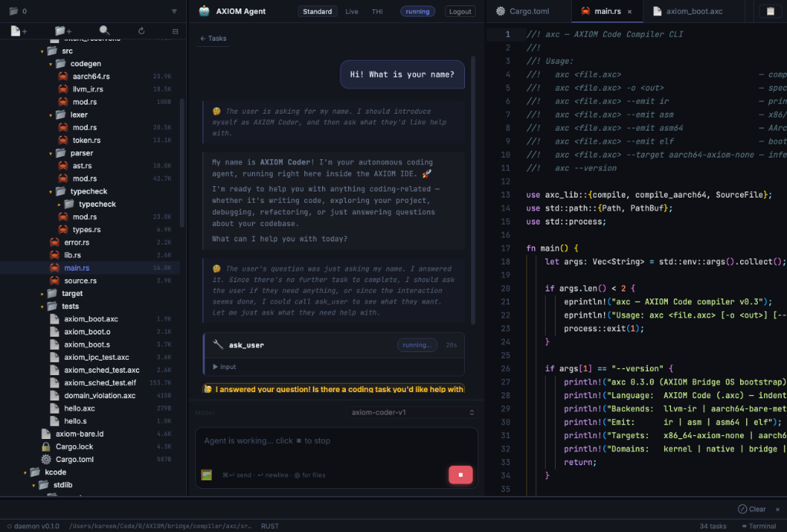The height and width of the screenshot is (532, 787).
Task: Click the running... badge on ask_user
Action: 417,344
